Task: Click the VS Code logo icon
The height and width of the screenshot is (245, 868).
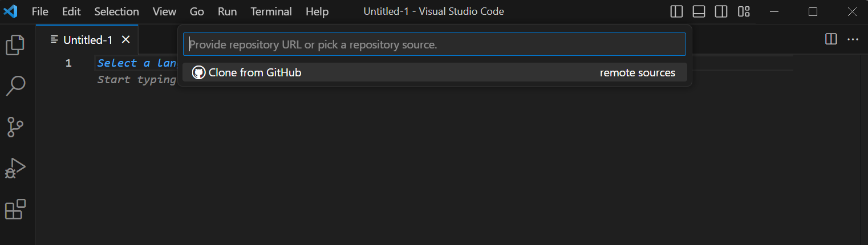Action: point(11,11)
